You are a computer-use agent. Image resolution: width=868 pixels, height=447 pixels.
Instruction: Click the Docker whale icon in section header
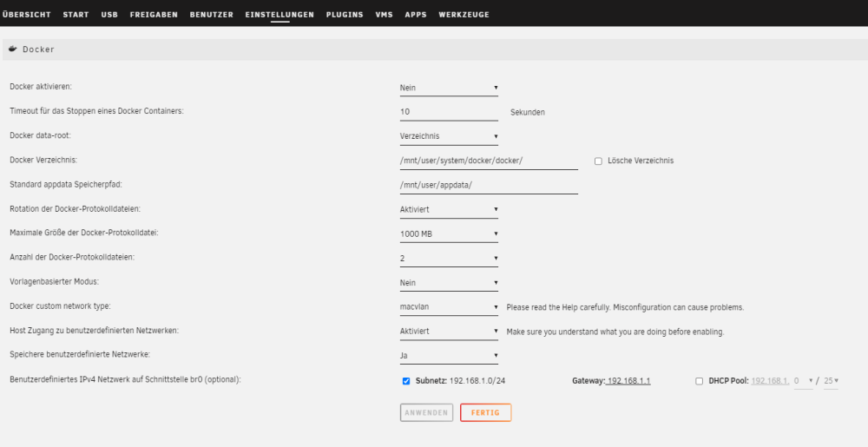click(13, 49)
